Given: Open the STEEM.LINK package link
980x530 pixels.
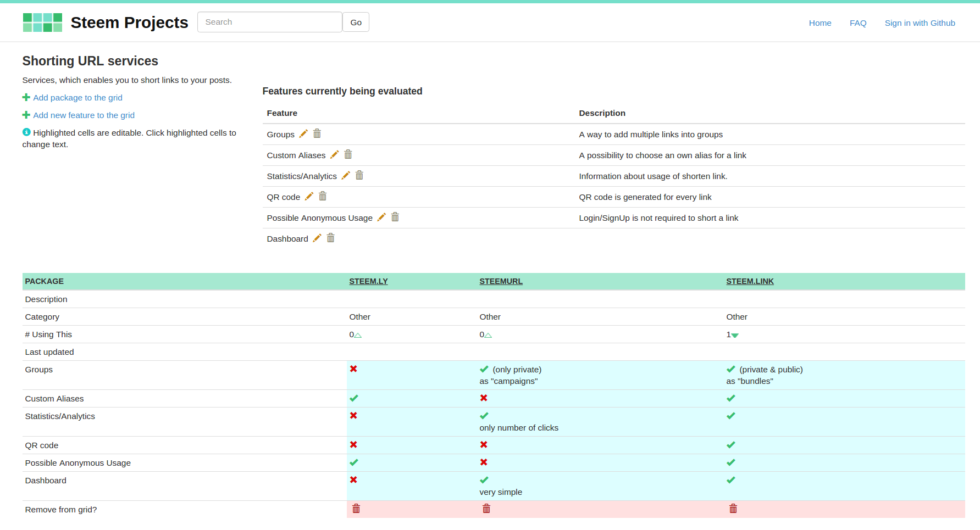Looking at the screenshot, I should (x=750, y=281).
